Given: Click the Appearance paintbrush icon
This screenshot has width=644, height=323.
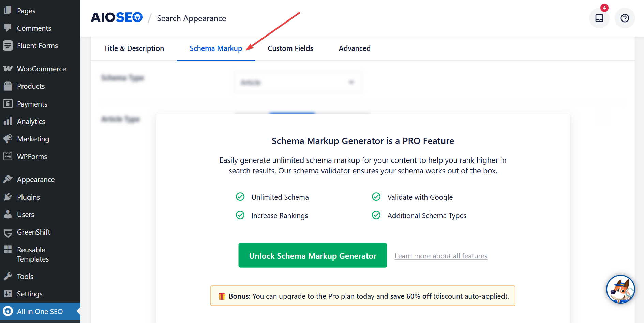Looking at the screenshot, I should [8, 179].
